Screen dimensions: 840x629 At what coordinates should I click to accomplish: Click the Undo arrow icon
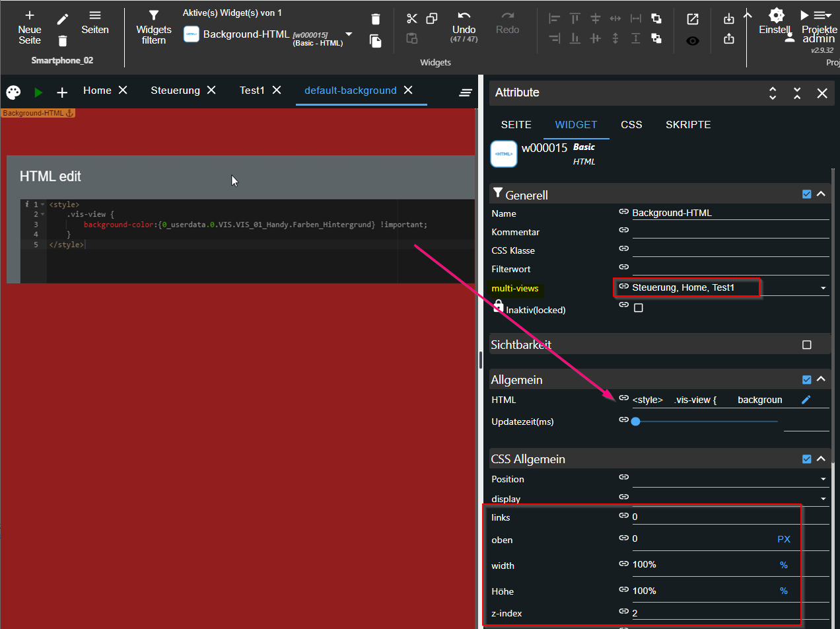pyautogui.click(x=464, y=17)
